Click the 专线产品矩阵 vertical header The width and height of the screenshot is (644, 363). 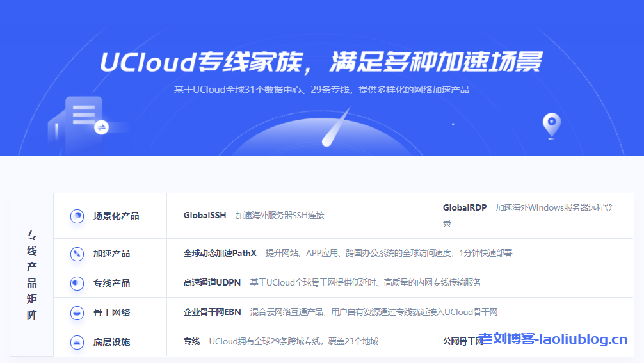(x=32, y=275)
